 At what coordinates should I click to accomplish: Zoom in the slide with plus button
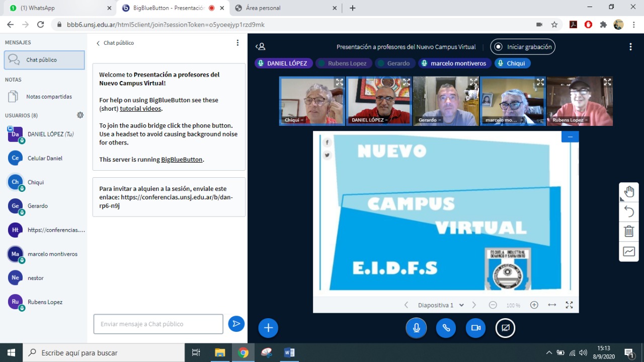(534, 305)
